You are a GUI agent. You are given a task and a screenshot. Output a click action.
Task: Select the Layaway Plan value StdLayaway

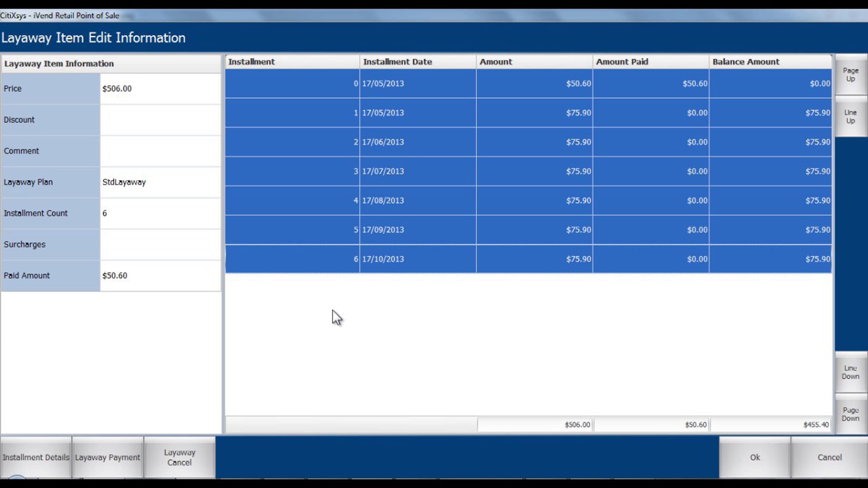160,182
